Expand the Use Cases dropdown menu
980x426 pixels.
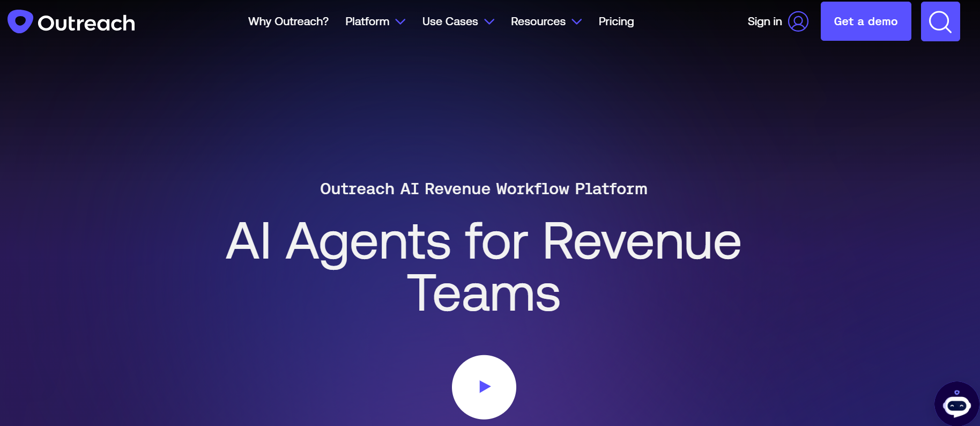458,21
